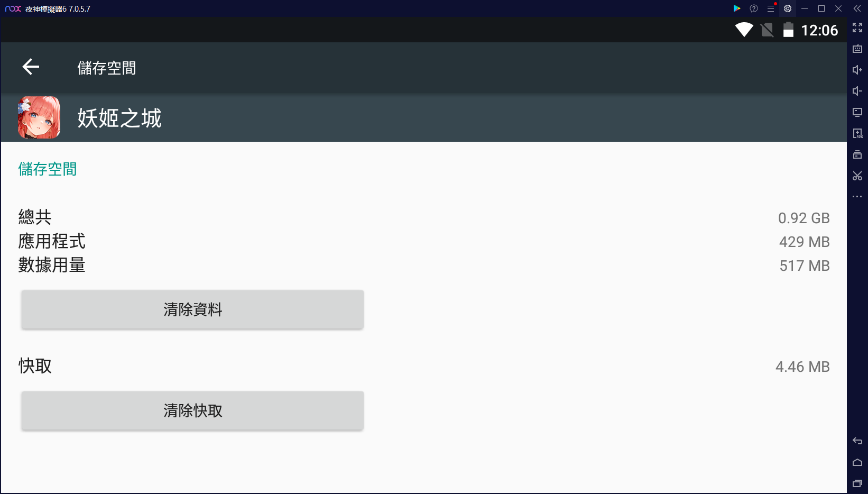Decrease volume in the Nox sidebar
The image size is (868, 494).
point(857,91)
